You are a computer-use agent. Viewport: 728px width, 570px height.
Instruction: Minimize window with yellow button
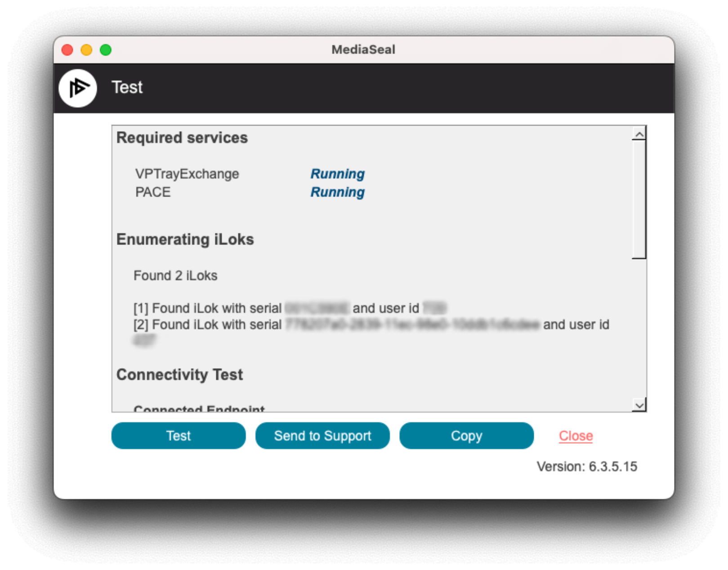86,50
